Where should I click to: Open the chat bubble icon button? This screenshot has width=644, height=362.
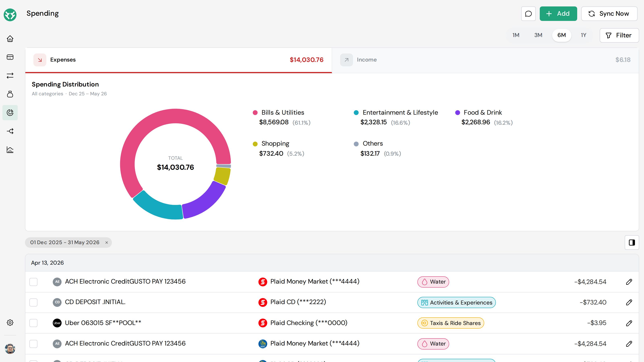click(528, 14)
